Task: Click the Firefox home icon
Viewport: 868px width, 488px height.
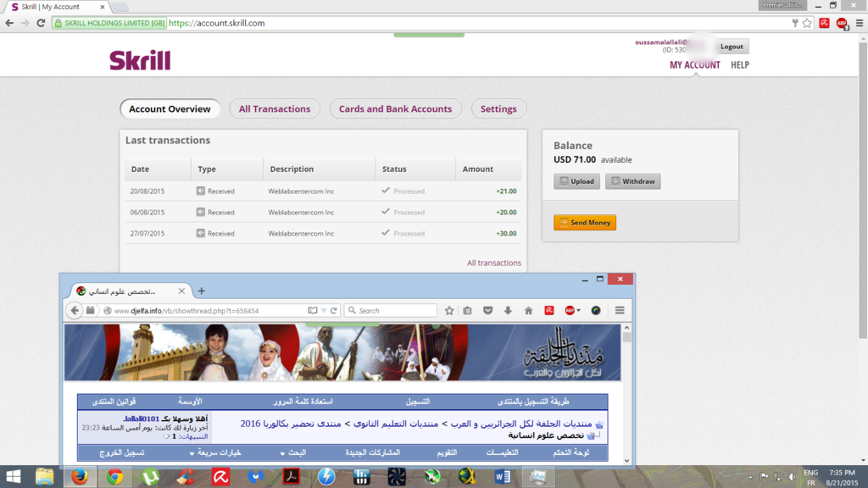Action: (529, 310)
